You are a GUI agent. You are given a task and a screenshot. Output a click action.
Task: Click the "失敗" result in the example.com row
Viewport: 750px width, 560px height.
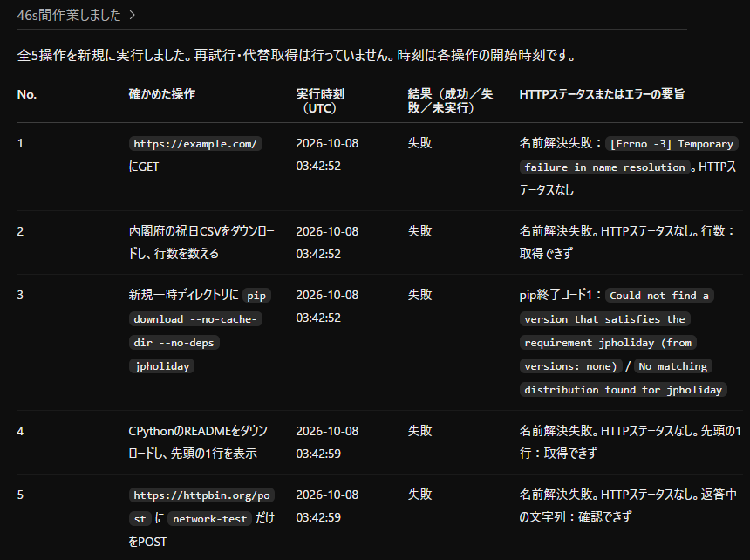(419, 143)
